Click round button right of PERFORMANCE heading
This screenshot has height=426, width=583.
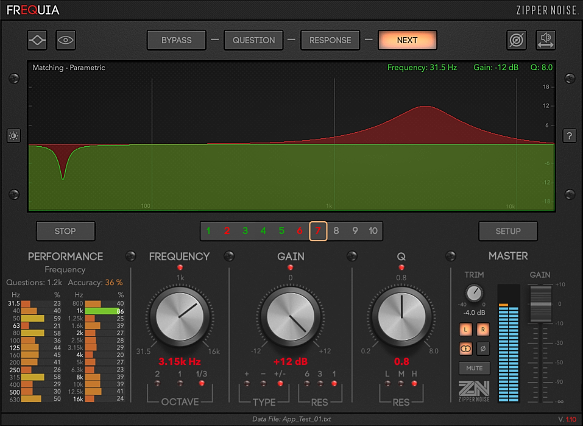point(131,256)
